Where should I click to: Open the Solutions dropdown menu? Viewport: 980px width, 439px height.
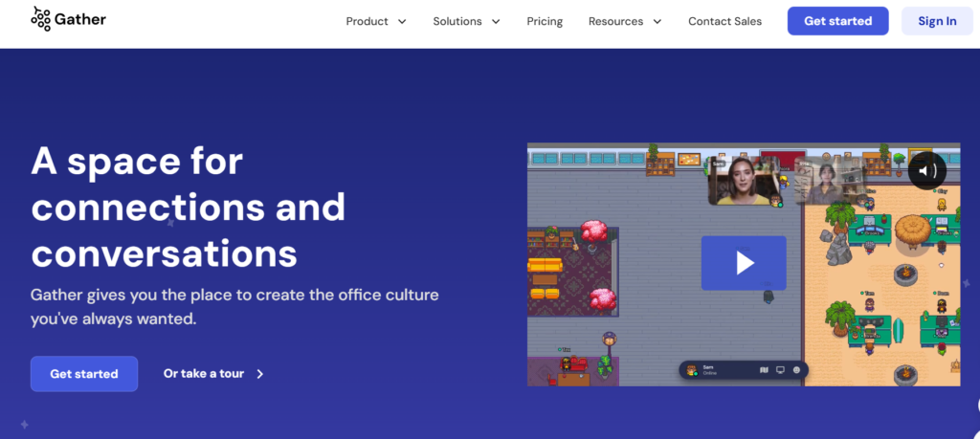pyautogui.click(x=466, y=21)
